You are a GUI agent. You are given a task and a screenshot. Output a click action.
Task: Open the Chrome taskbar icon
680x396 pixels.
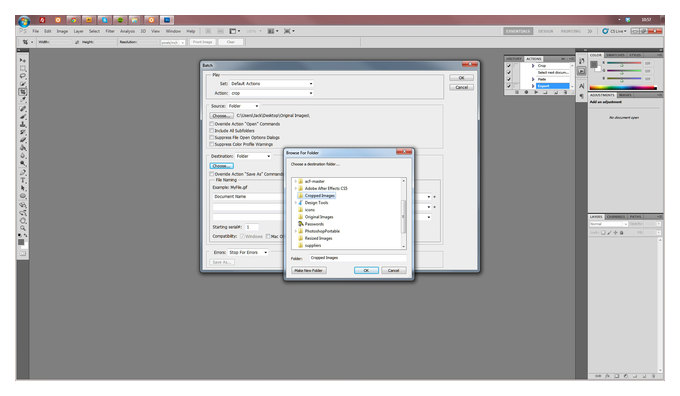(74, 20)
